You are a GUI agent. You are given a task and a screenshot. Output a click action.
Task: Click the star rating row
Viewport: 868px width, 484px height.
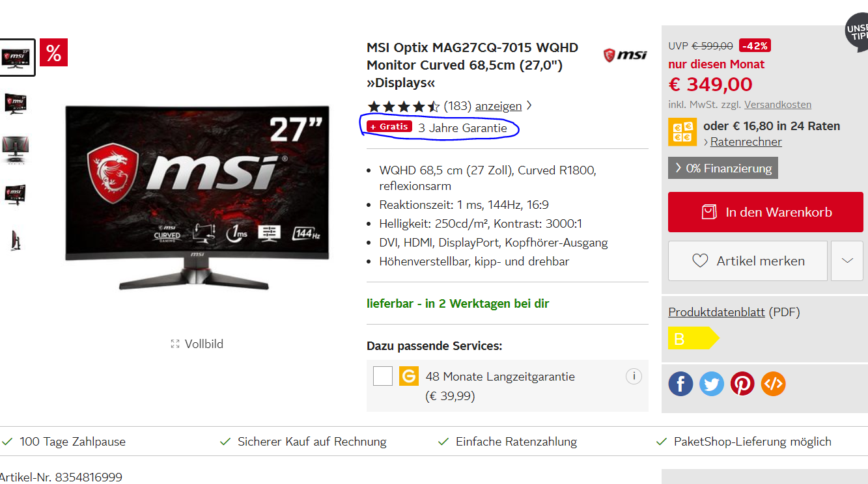[x=404, y=106]
